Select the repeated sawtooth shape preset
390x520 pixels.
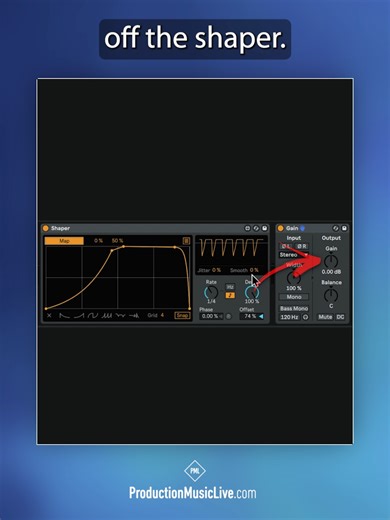coord(107,315)
